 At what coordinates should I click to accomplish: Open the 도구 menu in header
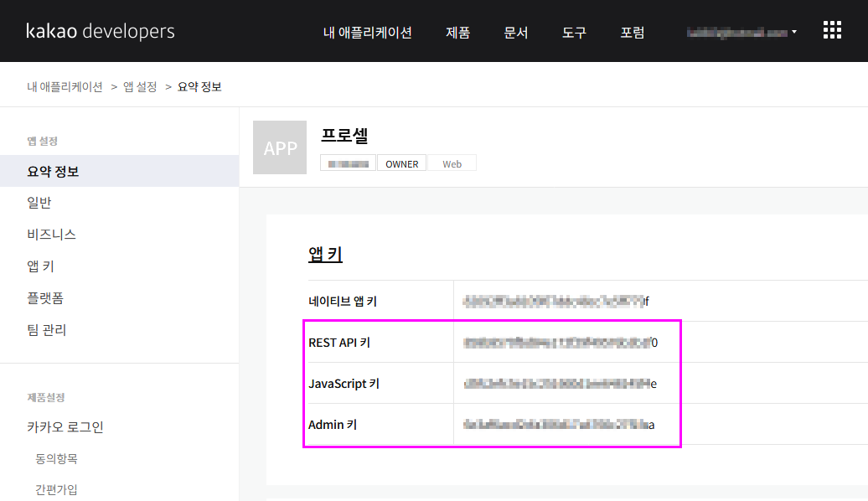pos(574,33)
